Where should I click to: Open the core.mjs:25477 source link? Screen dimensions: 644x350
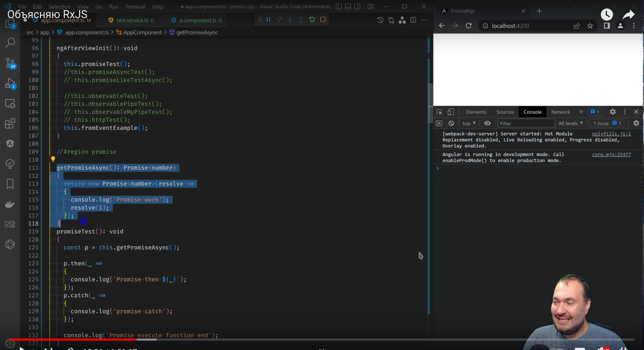point(611,155)
